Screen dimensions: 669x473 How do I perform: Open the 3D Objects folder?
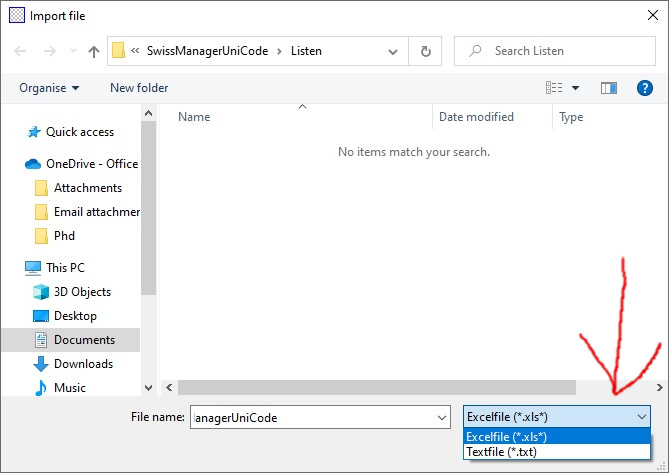pos(82,292)
